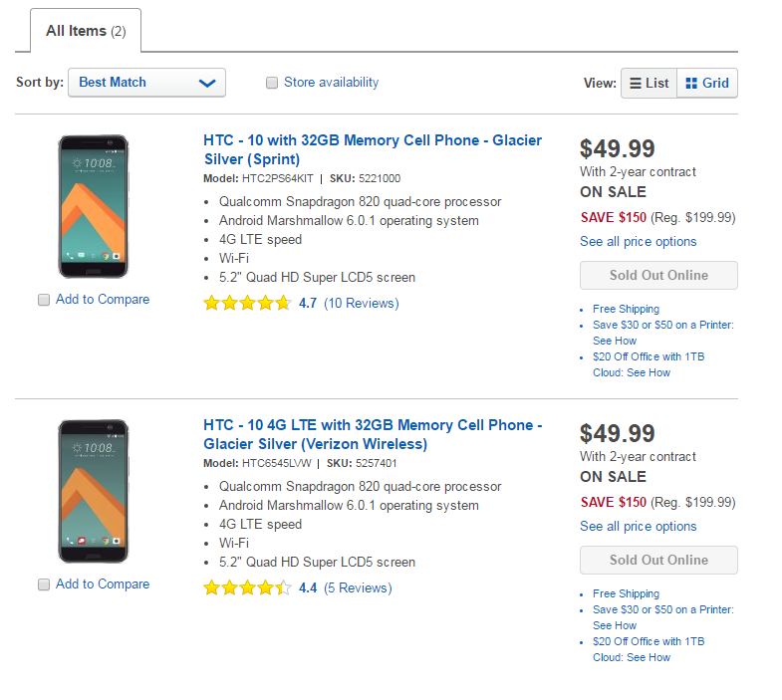Open HTC 10 Glacier Silver (Sprint) product title

click(x=373, y=149)
